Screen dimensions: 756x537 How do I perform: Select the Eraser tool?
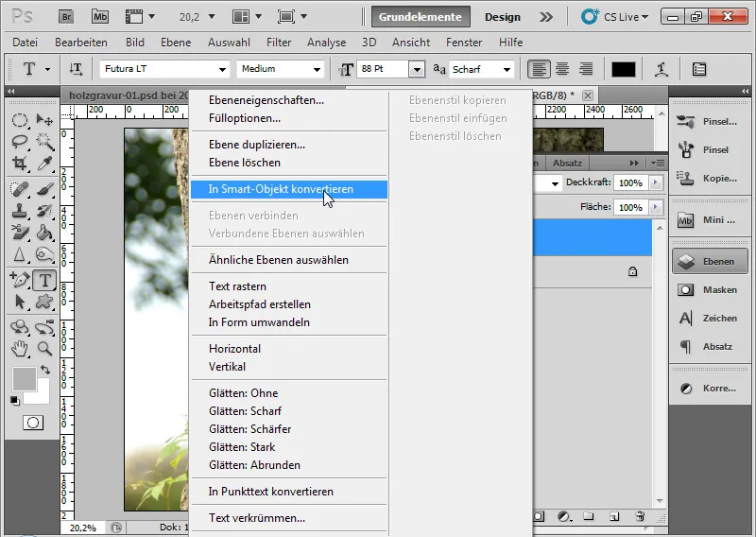click(x=20, y=233)
